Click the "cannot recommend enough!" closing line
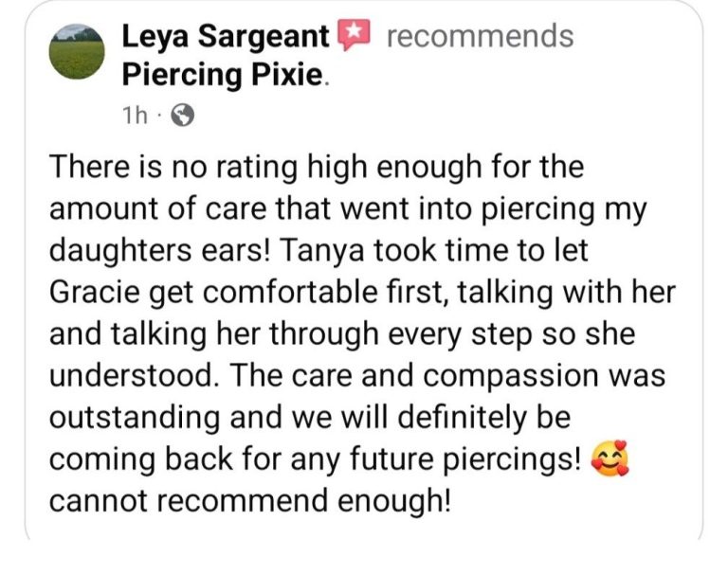The image size is (728, 575). pyautogui.click(x=250, y=500)
